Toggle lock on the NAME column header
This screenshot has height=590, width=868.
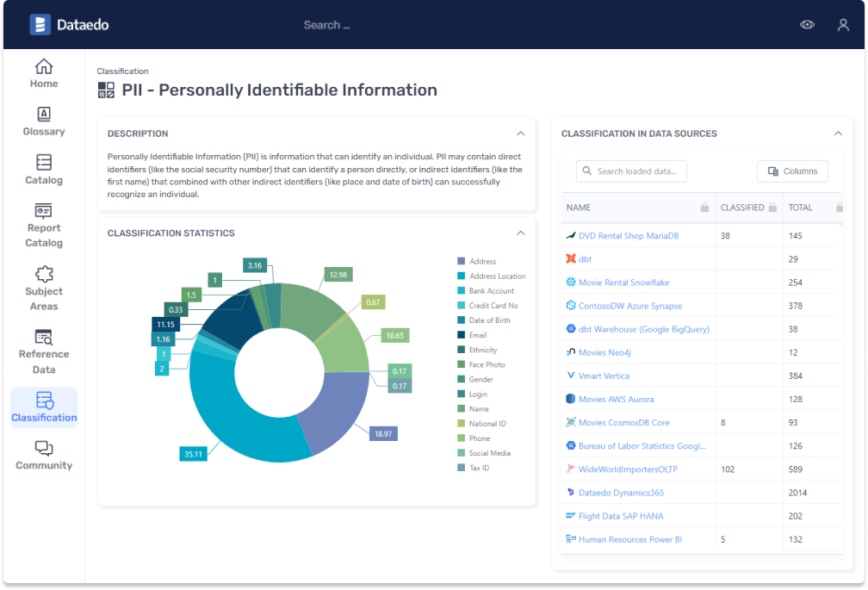704,208
